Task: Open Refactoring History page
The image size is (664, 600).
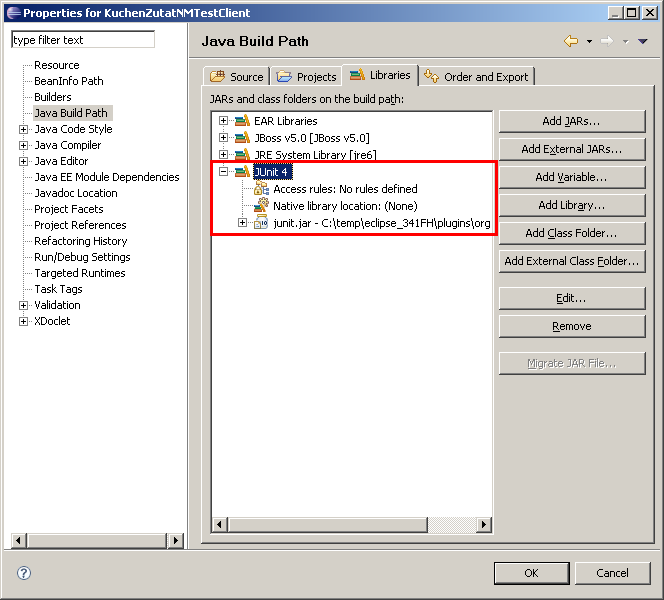Action: pos(80,241)
